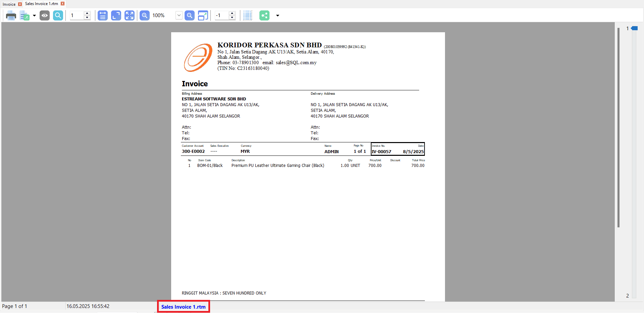Click the Print icon in toolbar
Image resolution: width=644 pixels, height=313 pixels.
11,15
